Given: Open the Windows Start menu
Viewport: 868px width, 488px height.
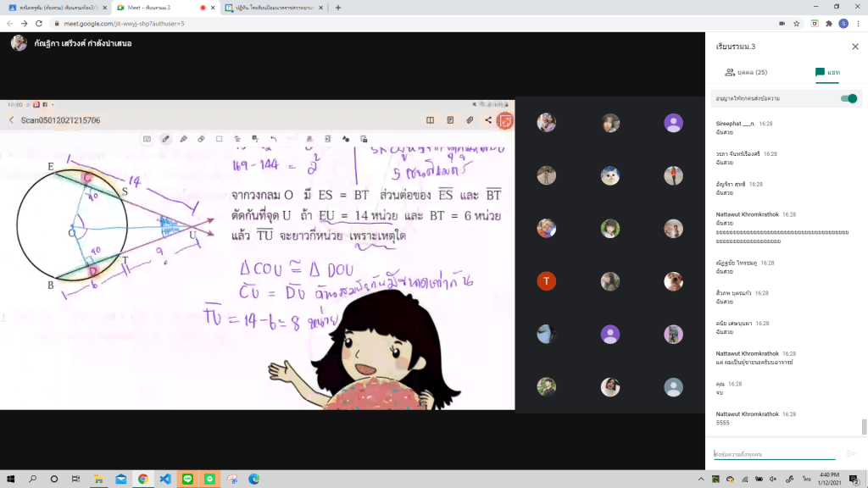Looking at the screenshot, I should pos(10,479).
